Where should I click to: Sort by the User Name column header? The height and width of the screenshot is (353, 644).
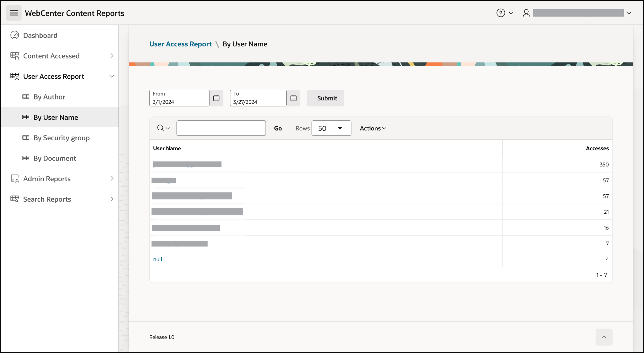(167, 148)
